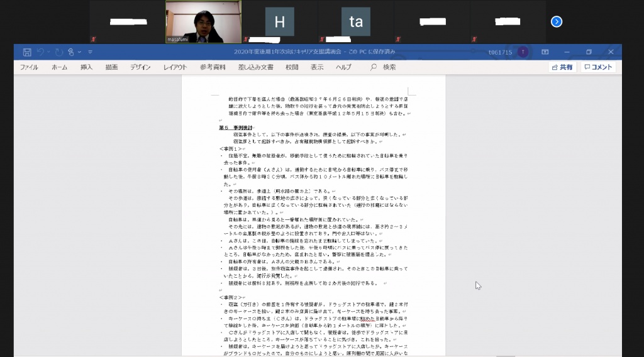Screen dimensions: 644x357
Task: Switch to the 挿入 ribbon tab
Action: coord(86,67)
